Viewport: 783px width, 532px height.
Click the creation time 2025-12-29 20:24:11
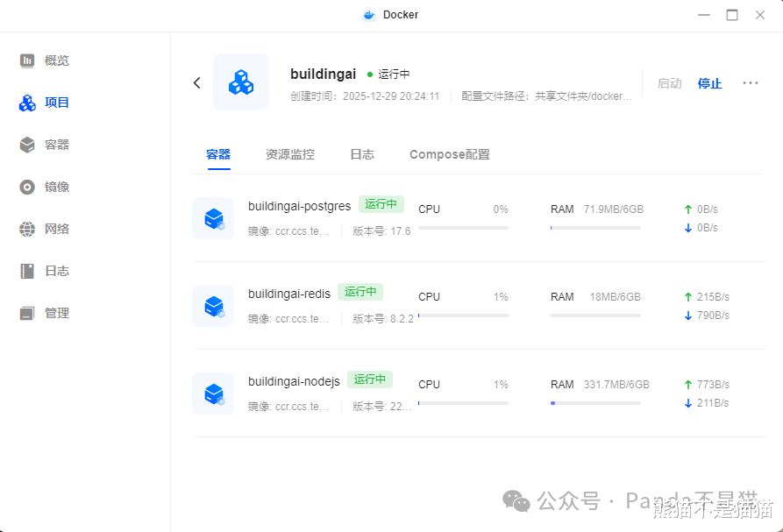391,96
